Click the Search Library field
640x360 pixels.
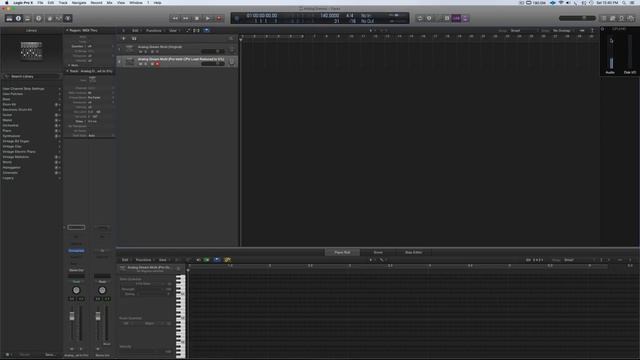pyautogui.click(x=31, y=76)
